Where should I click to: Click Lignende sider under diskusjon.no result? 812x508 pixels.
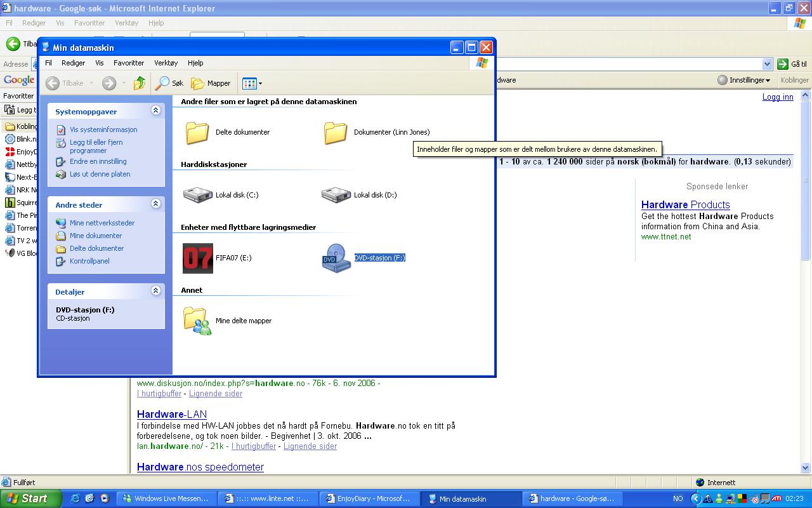pyautogui.click(x=215, y=393)
